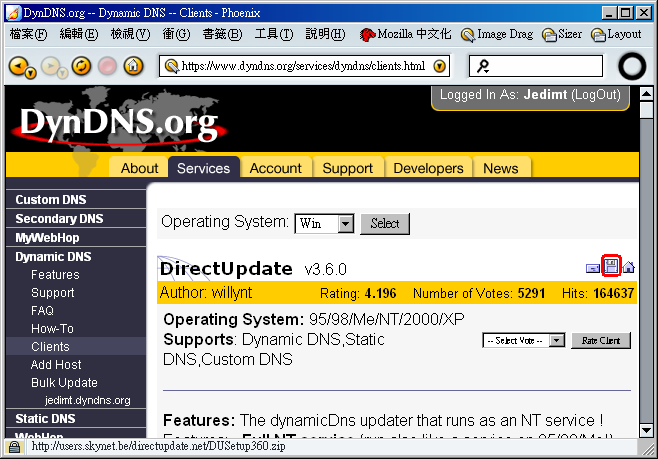The image size is (658, 459).
Task: Open the 說明(H) help menu
Action: 325,34
